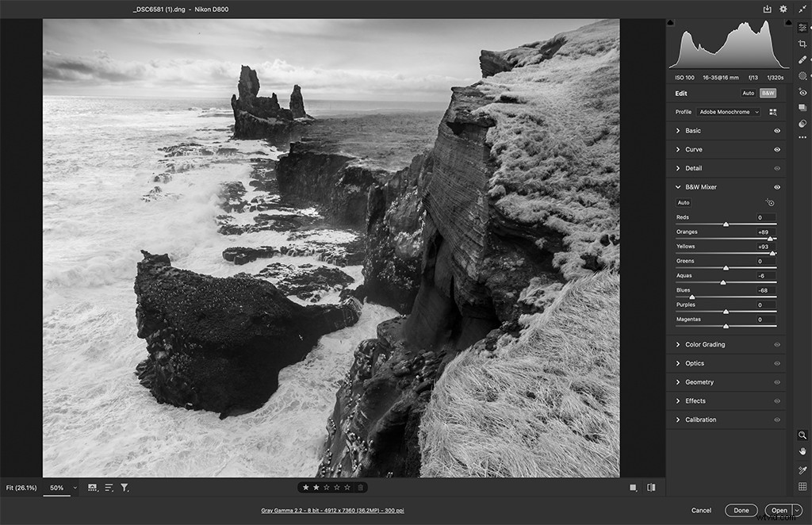Open the Healing tool
This screenshot has height=525, width=812.
pos(802,59)
